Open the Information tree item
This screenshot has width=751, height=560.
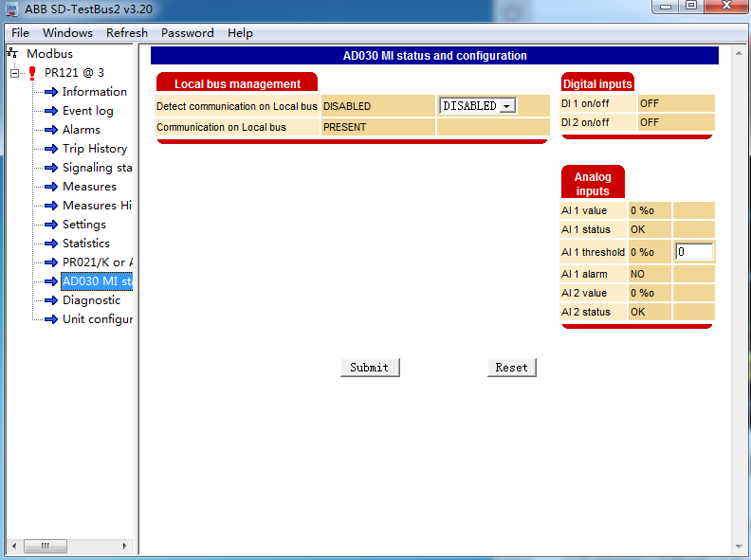[x=95, y=92]
